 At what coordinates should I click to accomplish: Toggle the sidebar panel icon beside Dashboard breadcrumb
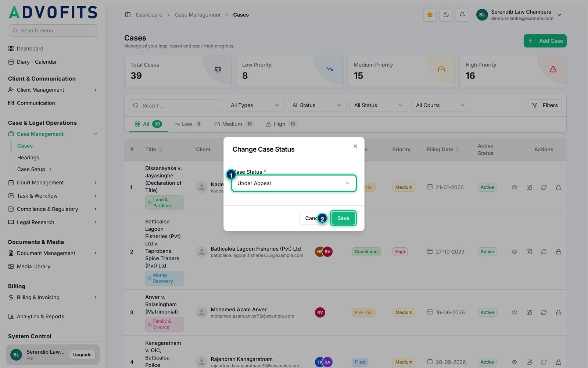point(128,15)
